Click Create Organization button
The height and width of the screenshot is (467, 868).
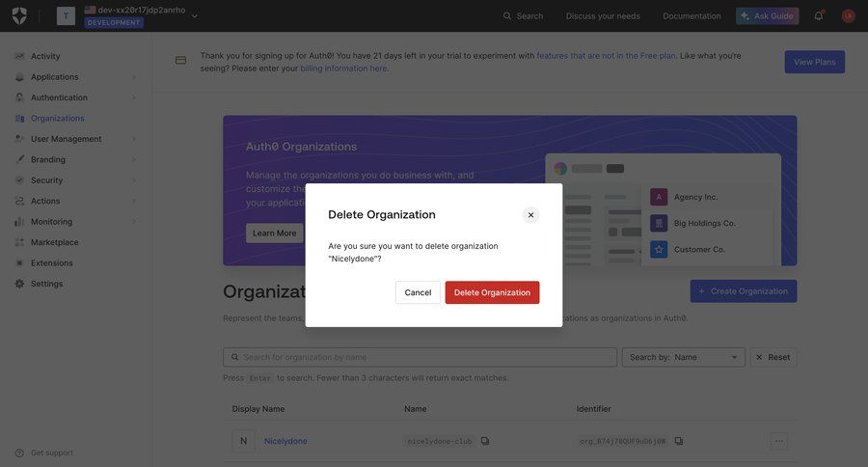(744, 290)
